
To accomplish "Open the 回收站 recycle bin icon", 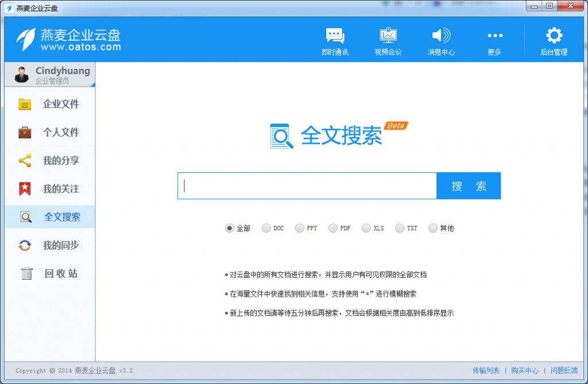I will pos(26,273).
